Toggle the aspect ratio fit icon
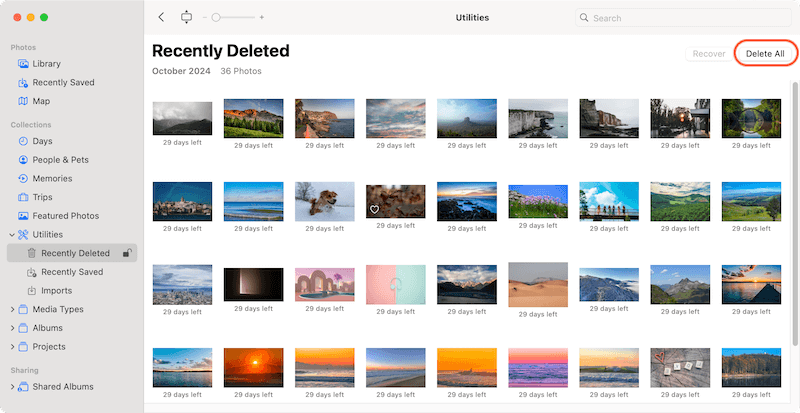This screenshot has height=413, width=800. (187, 17)
